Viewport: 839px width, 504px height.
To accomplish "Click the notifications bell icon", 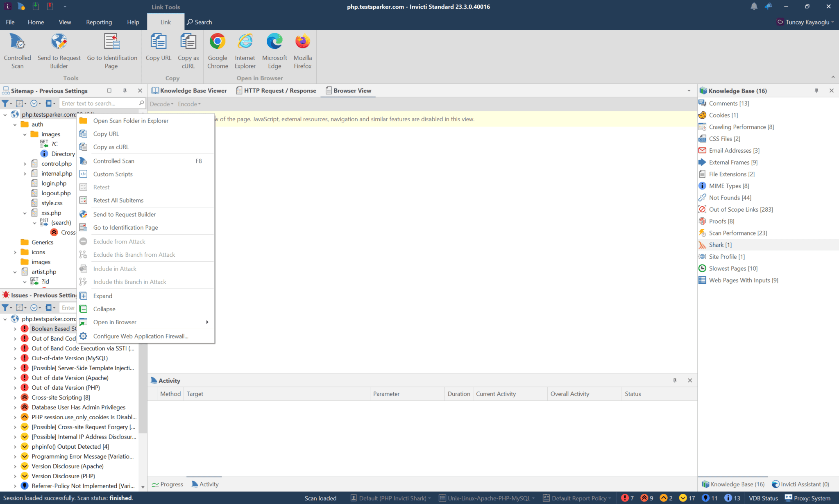I will point(754,7).
